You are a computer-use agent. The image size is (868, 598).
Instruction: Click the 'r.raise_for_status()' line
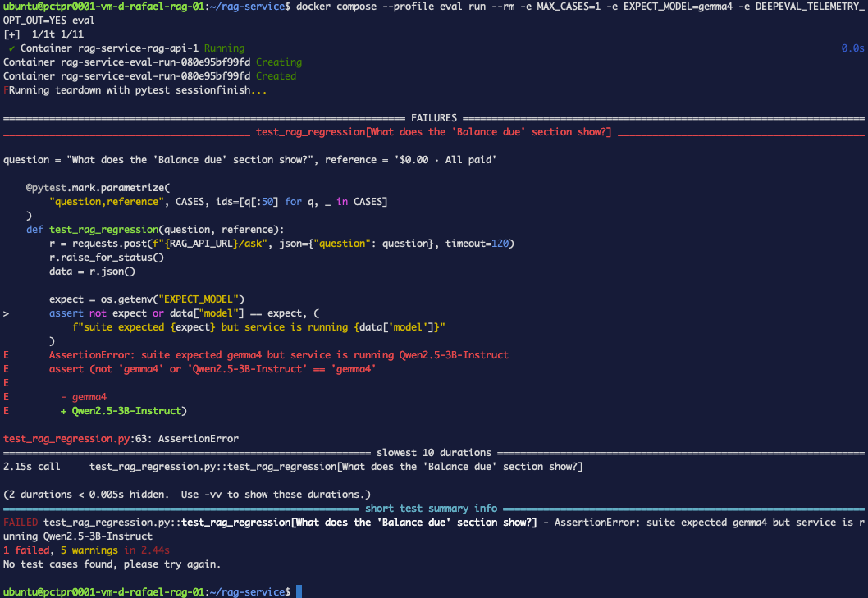click(107, 258)
